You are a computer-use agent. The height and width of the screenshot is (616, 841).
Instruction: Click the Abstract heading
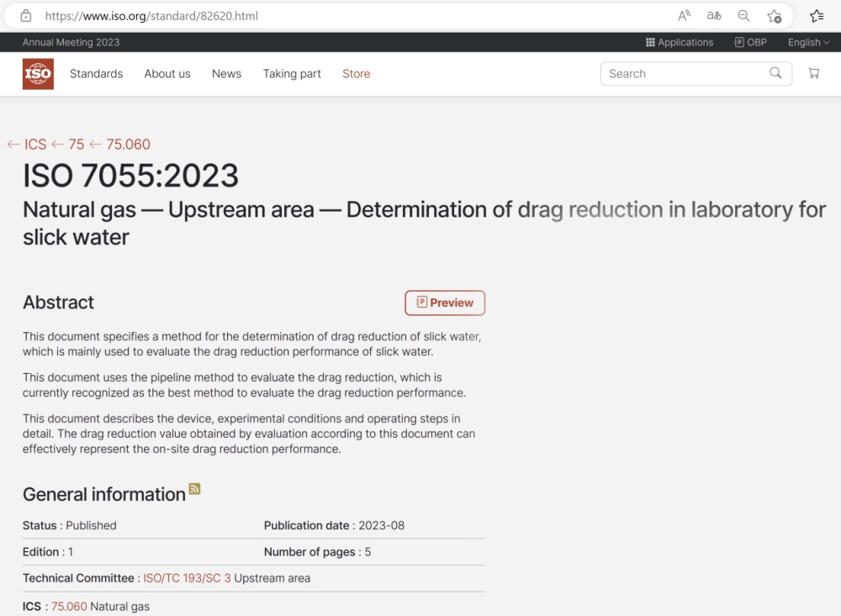coord(58,303)
